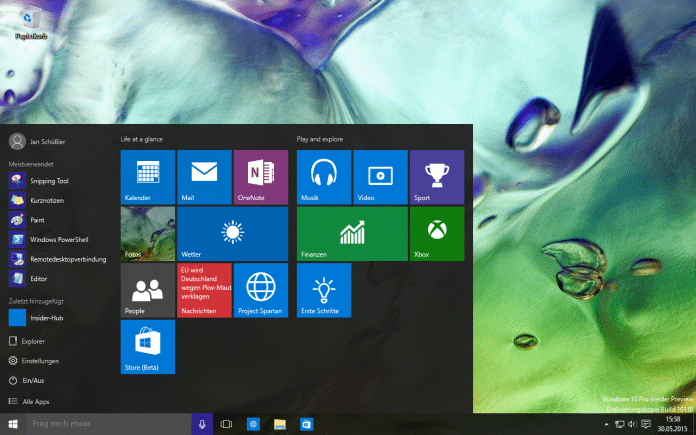
Task: Open the Xbox tile
Action: click(x=436, y=233)
